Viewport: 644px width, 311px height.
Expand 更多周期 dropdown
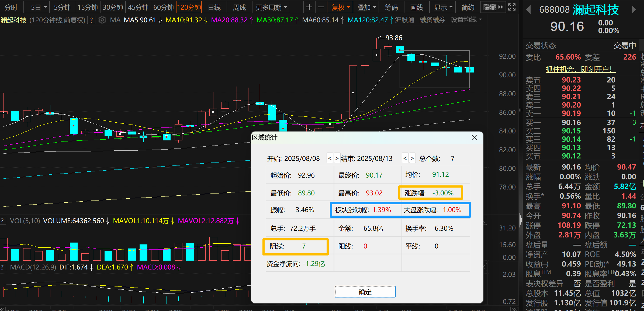(x=271, y=7)
